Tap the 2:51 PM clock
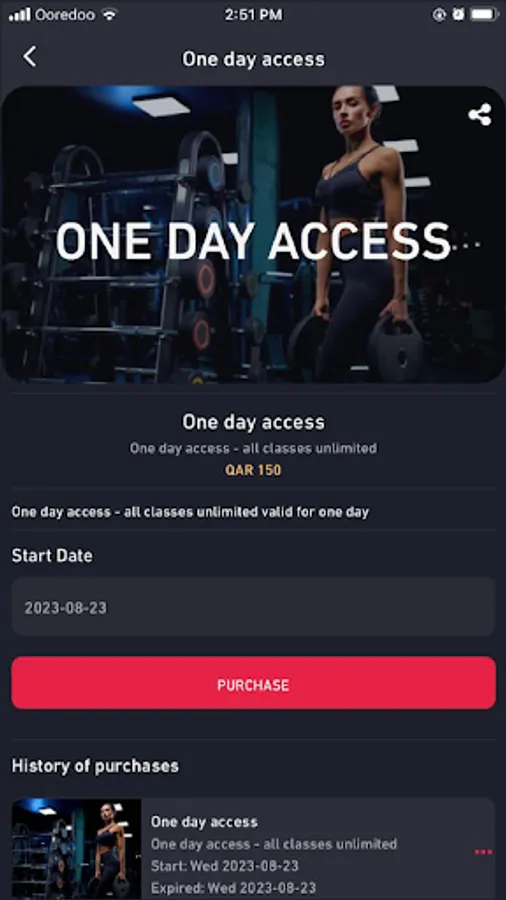This screenshot has width=506, height=900. pyautogui.click(x=253, y=15)
